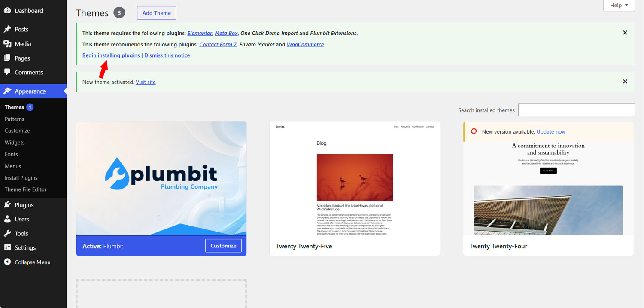Open the Contact Form 7 link

(218, 44)
